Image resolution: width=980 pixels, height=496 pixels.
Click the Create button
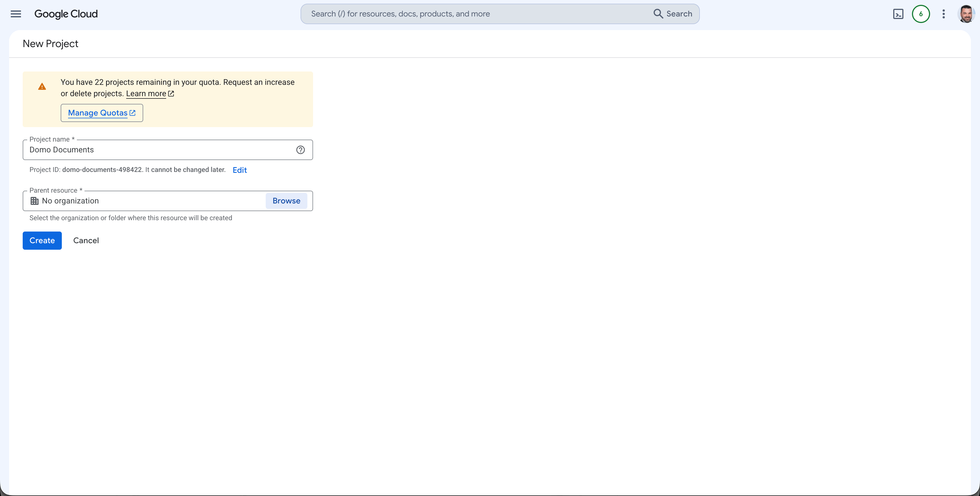coord(42,241)
